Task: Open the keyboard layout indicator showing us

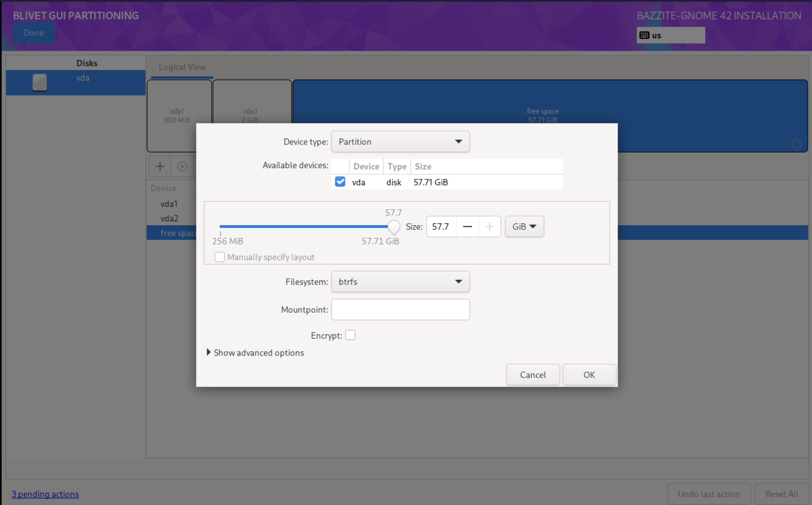Action: tap(670, 35)
